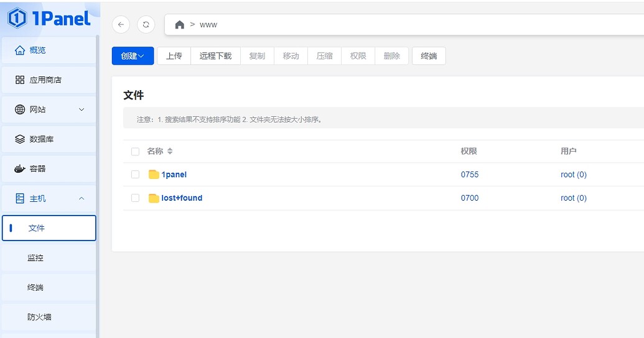Open 数据库 in the sidebar

49,139
